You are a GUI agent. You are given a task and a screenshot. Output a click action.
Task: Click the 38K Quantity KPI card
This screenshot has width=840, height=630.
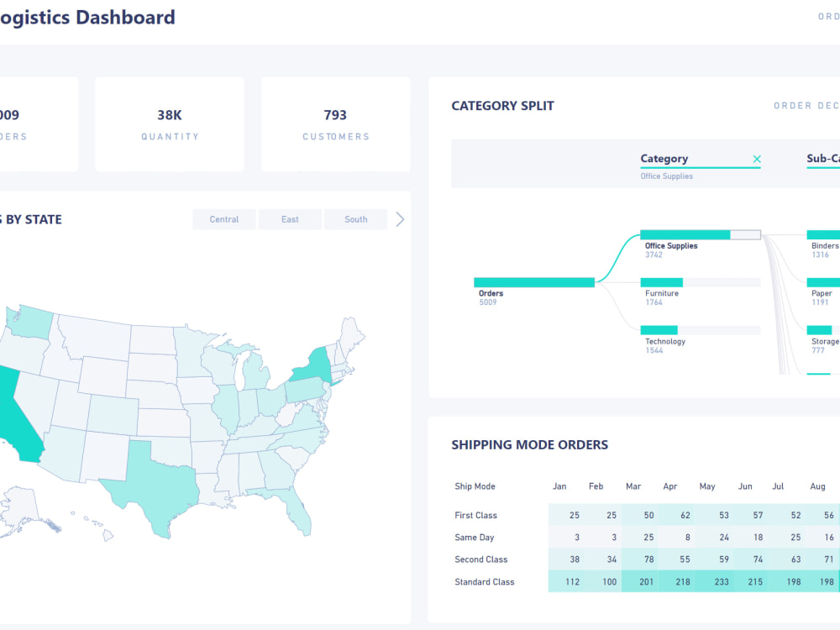click(169, 123)
